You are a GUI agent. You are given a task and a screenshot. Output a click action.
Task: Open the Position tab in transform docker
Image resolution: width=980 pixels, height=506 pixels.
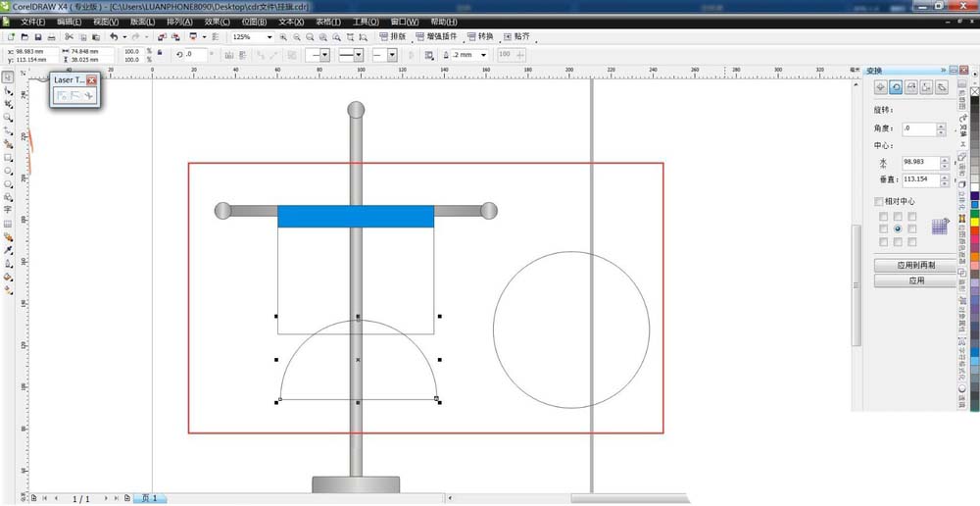(881, 87)
